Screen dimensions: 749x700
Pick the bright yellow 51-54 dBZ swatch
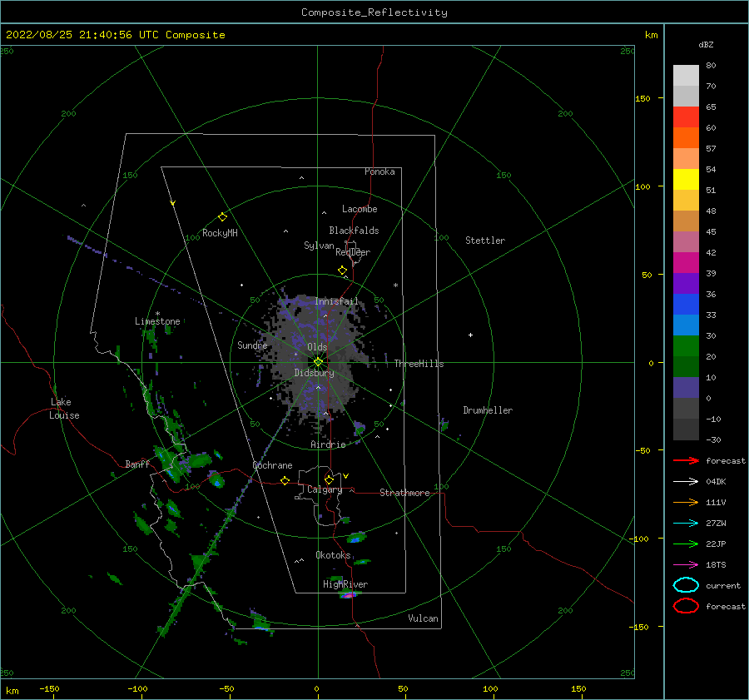click(686, 180)
